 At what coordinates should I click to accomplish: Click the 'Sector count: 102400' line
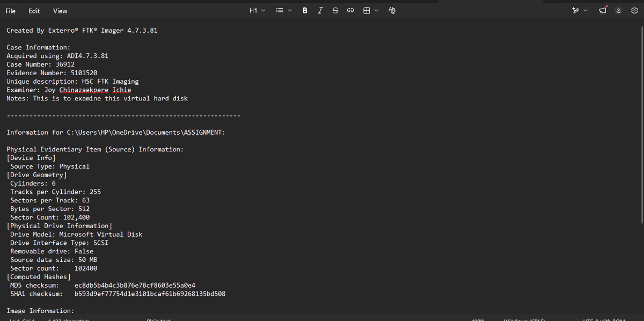pos(54,268)
